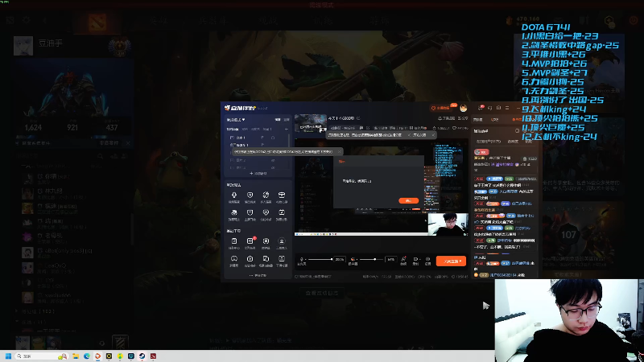
Task: Click the stream cover thumbnail next to the title
Action: coord(311,123)
